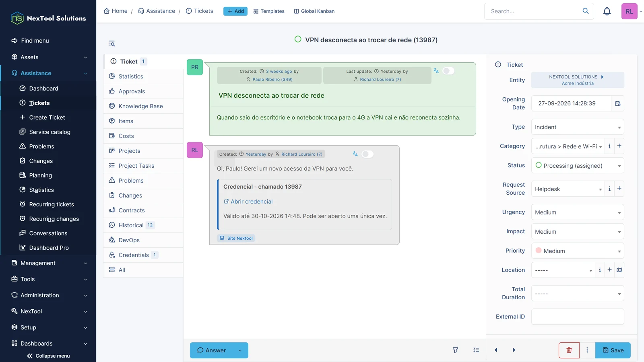
Task: Add a new Category with plus icon
Action: click(x=619, y=146)
